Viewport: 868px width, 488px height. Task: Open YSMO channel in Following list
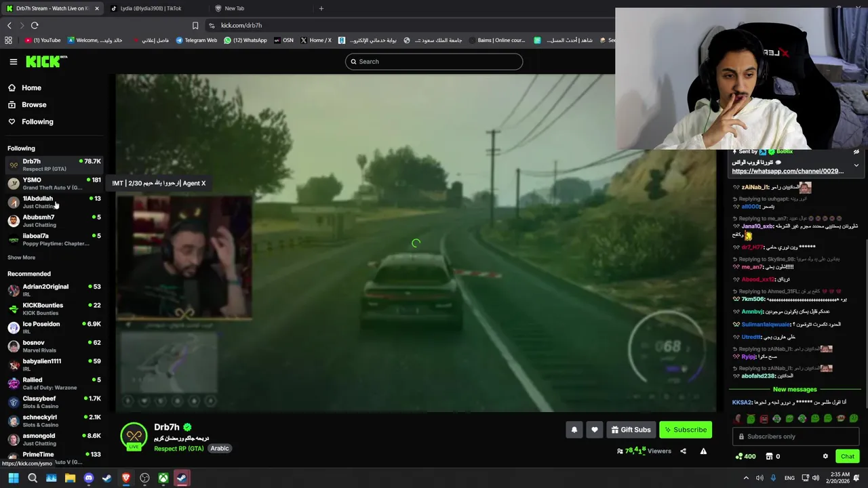pos(54,184)
